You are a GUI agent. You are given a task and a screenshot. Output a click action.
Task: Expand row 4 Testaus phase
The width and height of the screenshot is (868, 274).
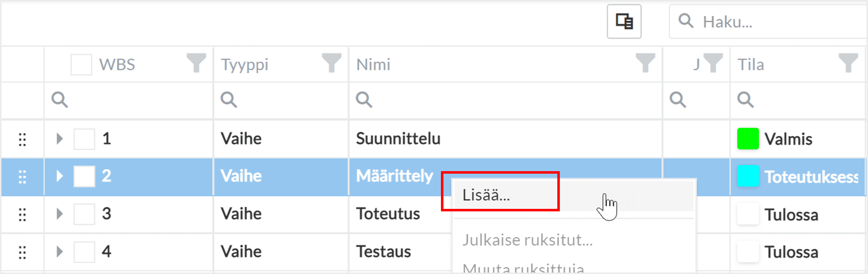click(59, 252)
